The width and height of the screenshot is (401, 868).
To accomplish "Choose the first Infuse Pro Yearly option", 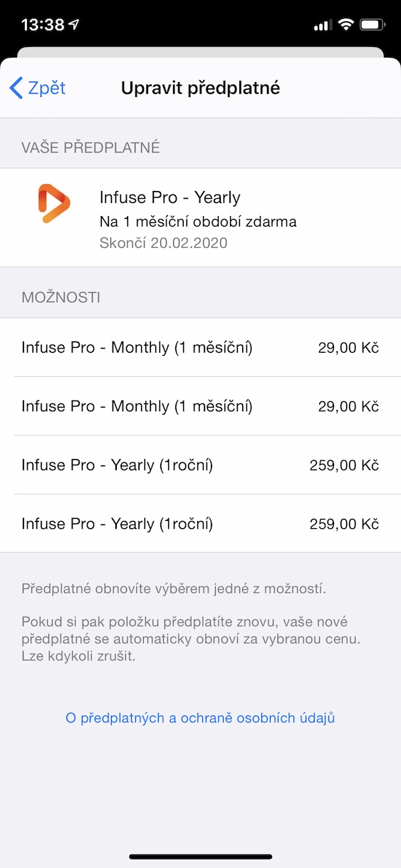I will coord(200,465).
